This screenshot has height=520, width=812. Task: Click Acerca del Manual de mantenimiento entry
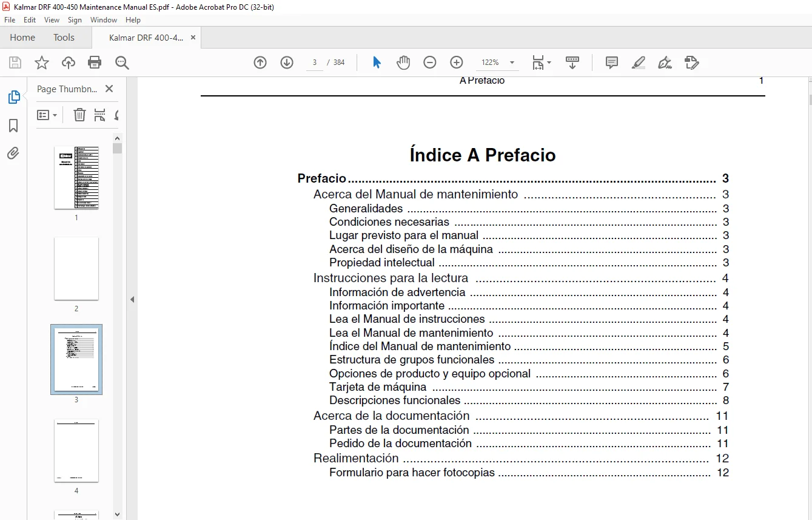[x=521, y=194]
